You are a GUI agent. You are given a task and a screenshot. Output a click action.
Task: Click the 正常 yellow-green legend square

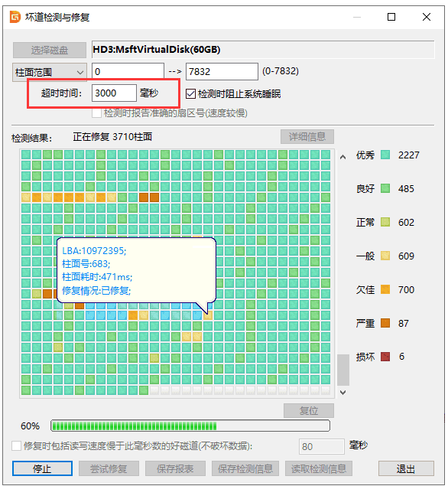[385, 222]
